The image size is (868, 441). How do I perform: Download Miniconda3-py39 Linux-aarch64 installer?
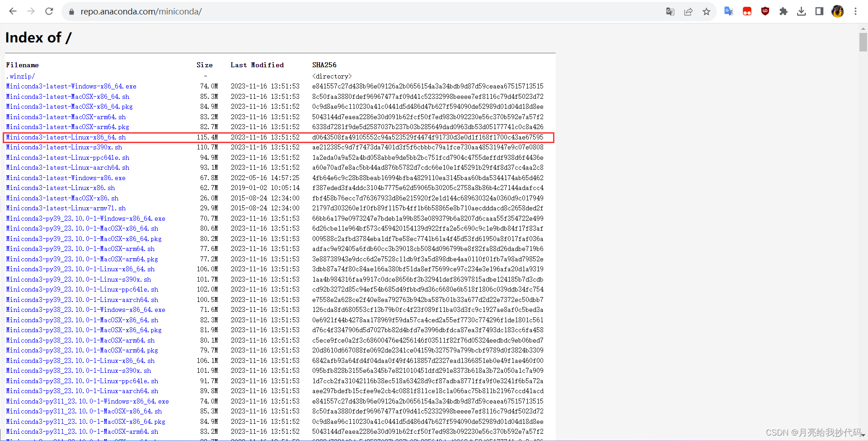pyautogui.click(x=82, y=299)
